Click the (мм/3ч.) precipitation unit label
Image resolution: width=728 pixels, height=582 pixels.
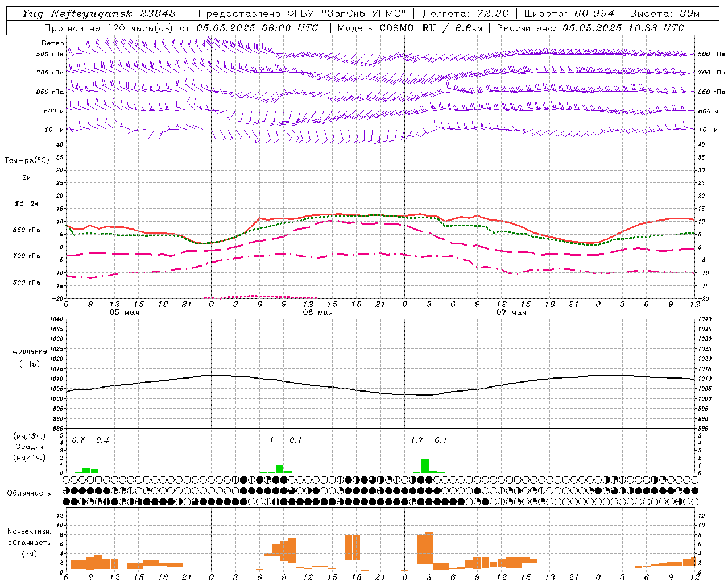[29, 436]
